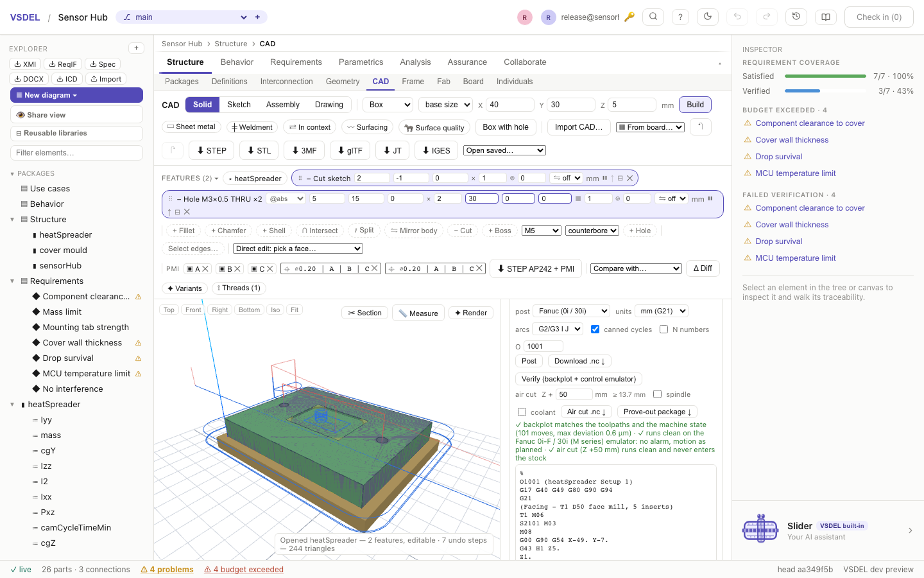Open Cover wall thickness link under Budget Exceeded
Image resolution: width=924 pixels, height=578 pixels.
click(x=792, y=140)
